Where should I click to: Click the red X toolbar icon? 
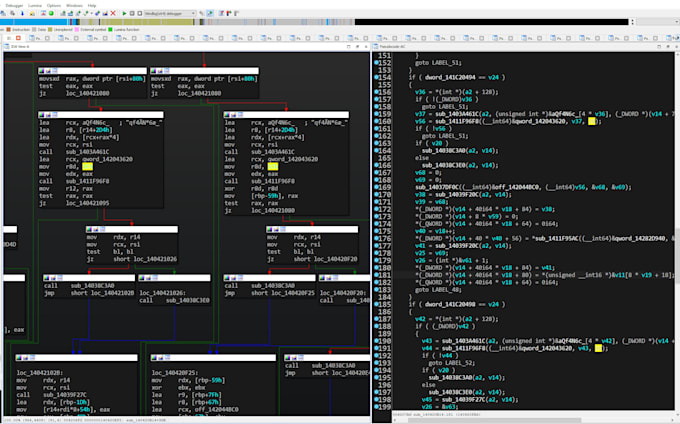pyautogui.click(x=113, y=13)
